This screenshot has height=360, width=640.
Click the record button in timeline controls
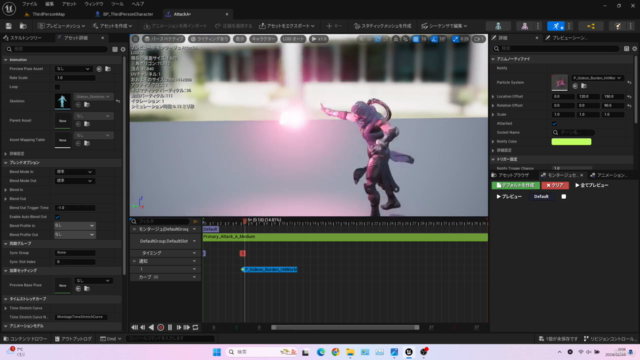[160, 327]
